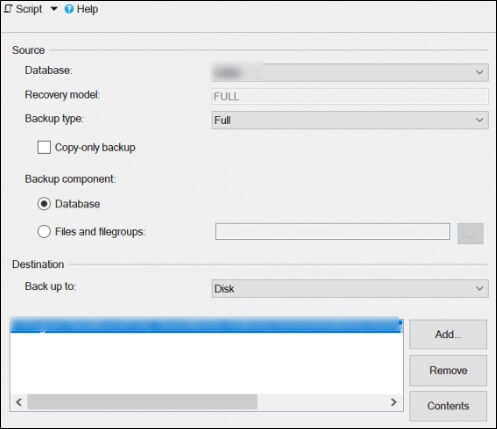Viewport: 497px width, 429px height.
Task: Enable the Copy-only backup checkbox
Action: [44, 147]
